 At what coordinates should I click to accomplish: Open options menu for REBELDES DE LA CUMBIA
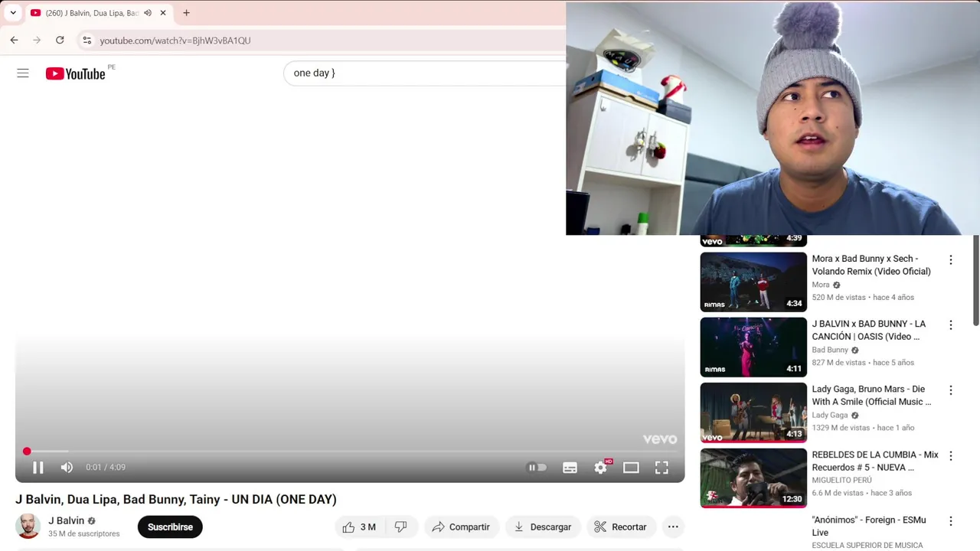click(951, 455)
